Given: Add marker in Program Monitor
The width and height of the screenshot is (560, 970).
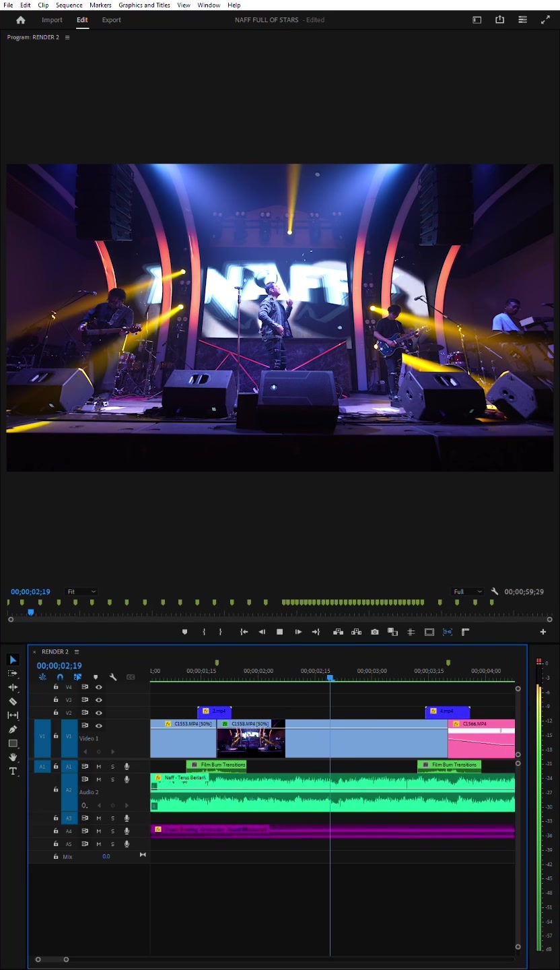Looking at the screenshot, I should pyautogui.click(x=184, y=632).
